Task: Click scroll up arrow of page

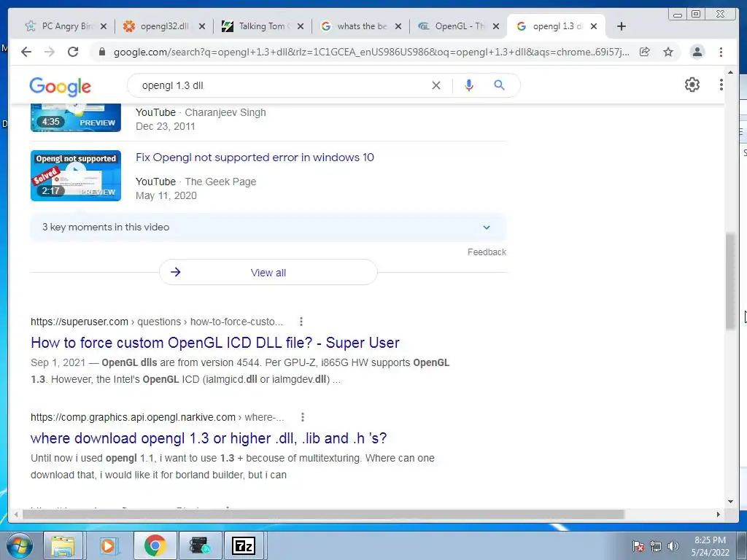Action: tap(730, 72)
